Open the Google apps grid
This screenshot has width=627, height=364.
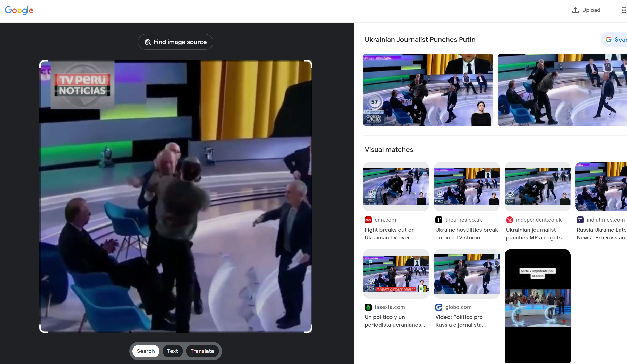pyautogui.click(x=624, y=10)
